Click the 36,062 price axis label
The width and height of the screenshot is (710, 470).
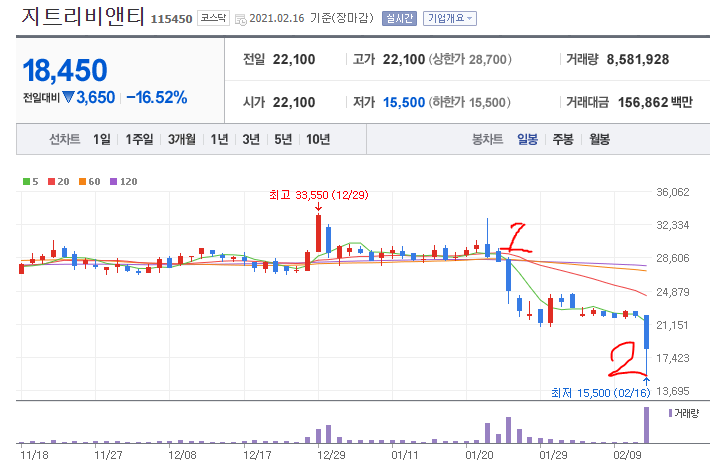[x=673, y=192]
